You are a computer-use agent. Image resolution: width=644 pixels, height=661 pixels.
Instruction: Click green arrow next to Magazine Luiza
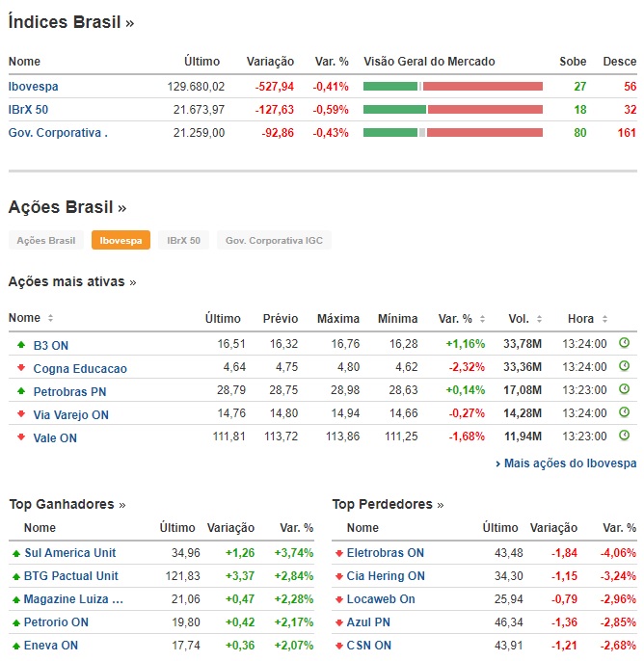16,600
